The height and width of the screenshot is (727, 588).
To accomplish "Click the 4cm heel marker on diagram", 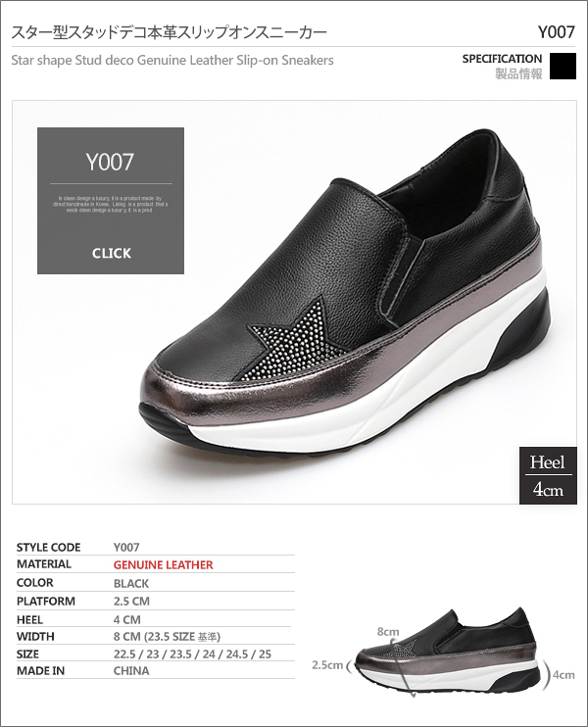I will point(563,675).
